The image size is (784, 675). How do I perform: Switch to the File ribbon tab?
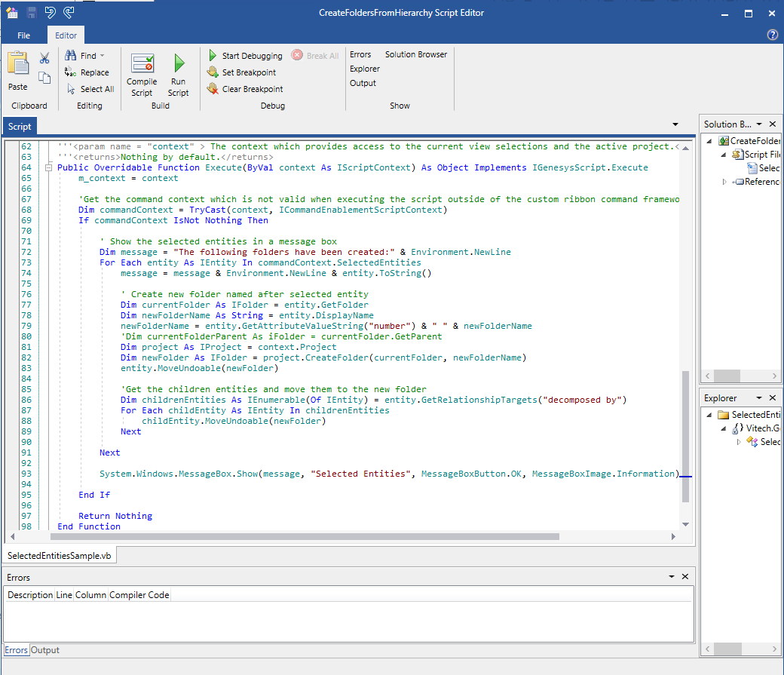coord(23,35)
